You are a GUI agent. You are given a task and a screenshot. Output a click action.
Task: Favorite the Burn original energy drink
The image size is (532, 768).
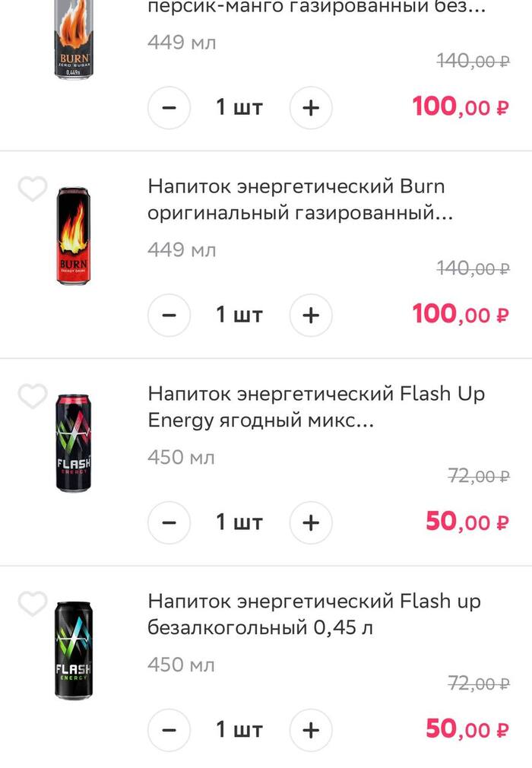[x=33, y=189]
